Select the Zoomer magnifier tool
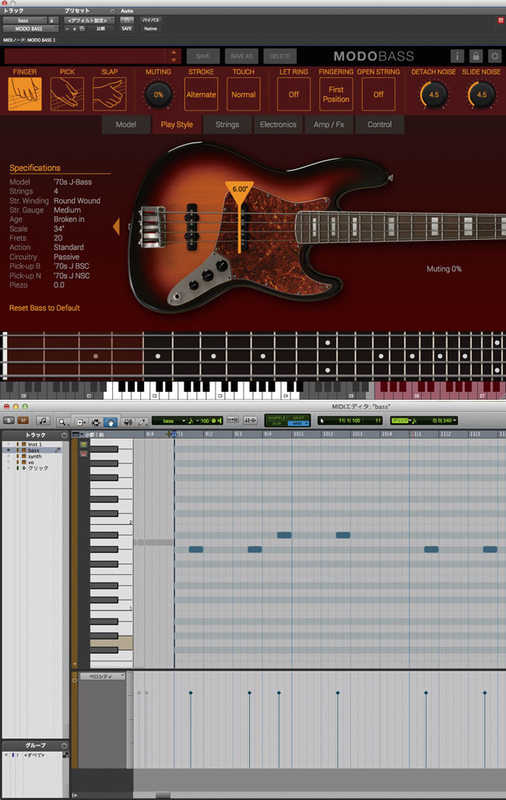This screenshot has height=800, width=506. pos(63,422)
